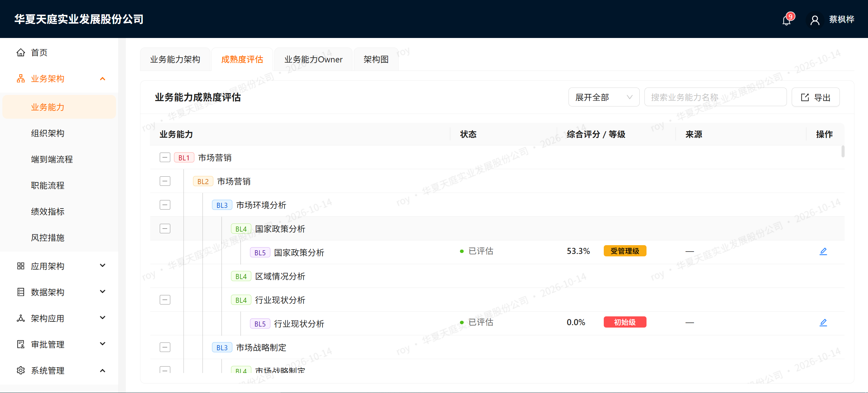The width and height of the screenshot is (868, 393).
Task: Expand the 数据架构 sidebar chevron
Action: click(103, 292)
